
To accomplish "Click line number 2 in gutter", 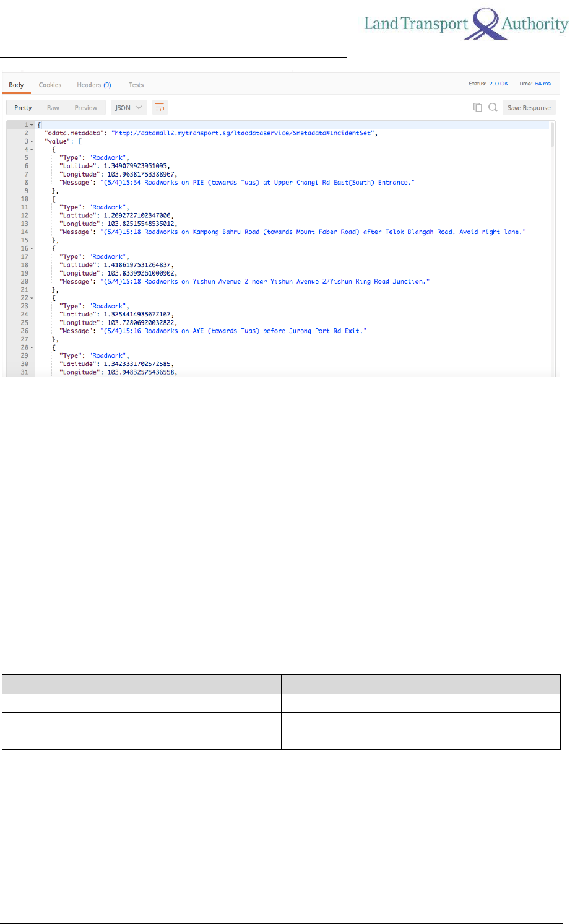I will [27, 133].
